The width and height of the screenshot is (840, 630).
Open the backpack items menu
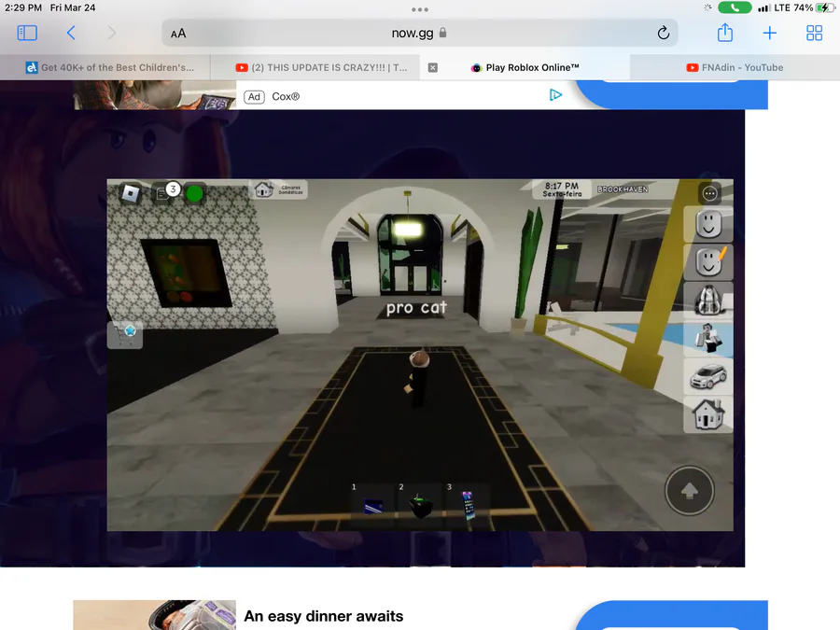[x=708, y=300]
